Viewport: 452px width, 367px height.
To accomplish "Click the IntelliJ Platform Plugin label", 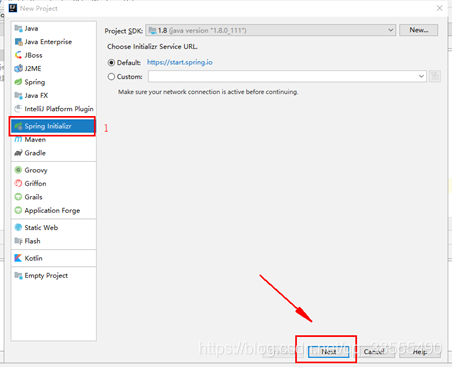I will 59,109.
